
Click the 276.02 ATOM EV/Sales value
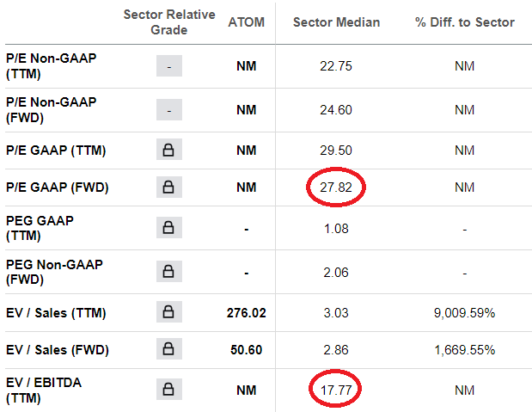247,313
